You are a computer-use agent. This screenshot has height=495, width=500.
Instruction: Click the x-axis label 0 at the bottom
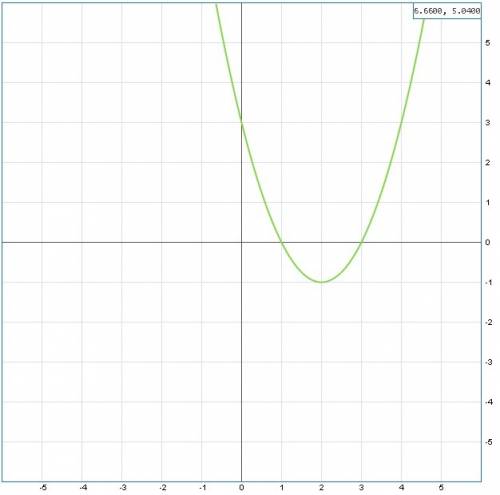[242, 488]
